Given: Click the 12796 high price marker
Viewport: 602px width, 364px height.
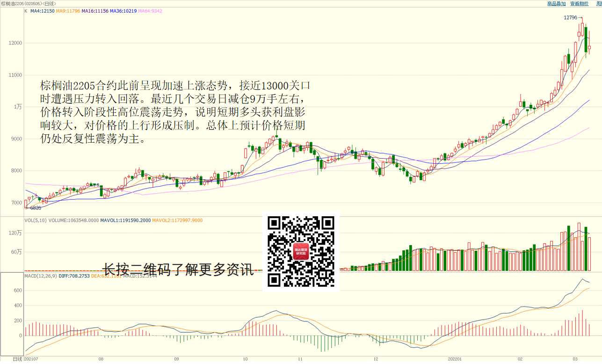Looking at the screenshot, I should click(x=570, y=17).
